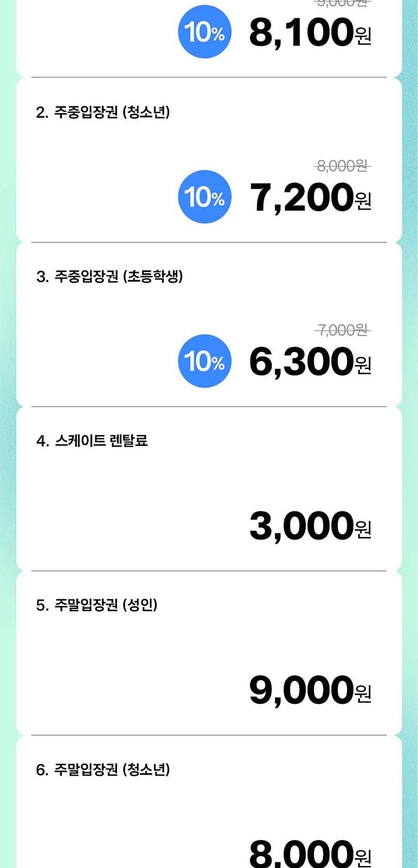
Task: Open the 주중입장권 (초등학생) ticket title
Action: pos(109,277)
